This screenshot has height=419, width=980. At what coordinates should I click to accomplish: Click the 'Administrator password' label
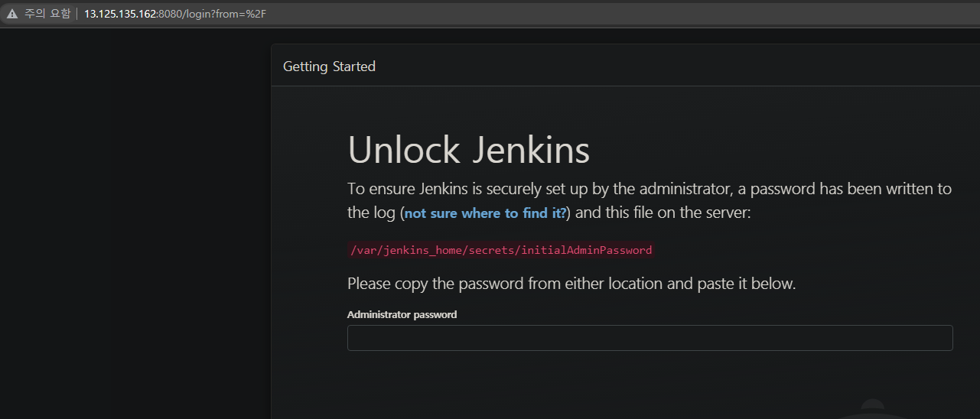click(x=402, y=314)
